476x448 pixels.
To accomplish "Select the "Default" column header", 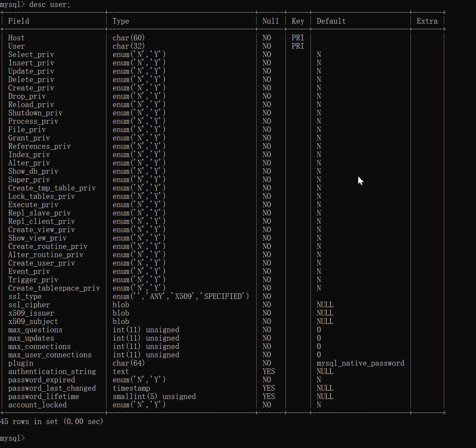I will [331, 21].
